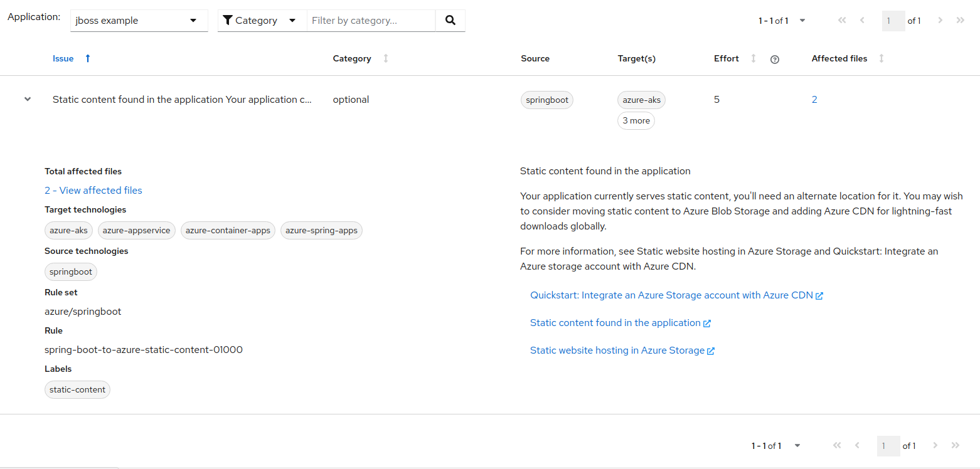Go to last page in top pagination
Image resolution: width=980 pixels, height=469 pixels.
(960, 20)
